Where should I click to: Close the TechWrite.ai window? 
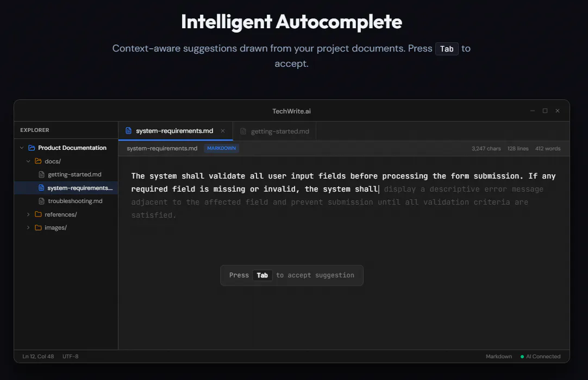point(558,111)
